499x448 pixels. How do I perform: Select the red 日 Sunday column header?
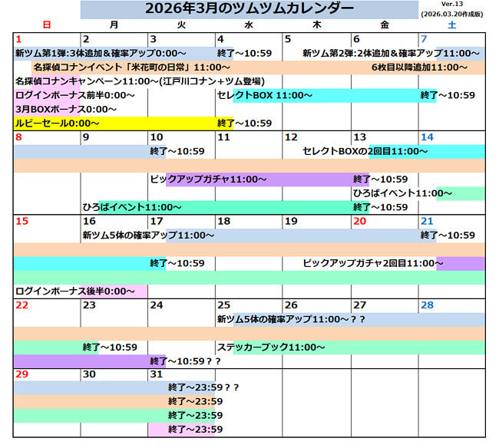(47, 25)
